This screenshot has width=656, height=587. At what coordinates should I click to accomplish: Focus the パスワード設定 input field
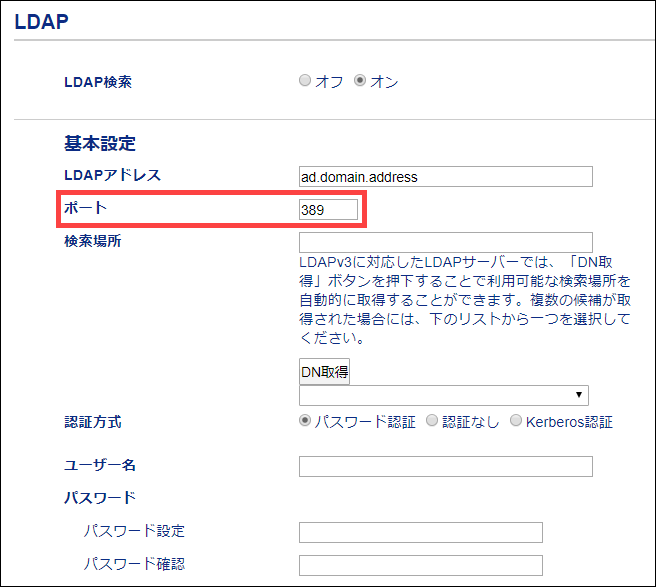tap(420, 532)
